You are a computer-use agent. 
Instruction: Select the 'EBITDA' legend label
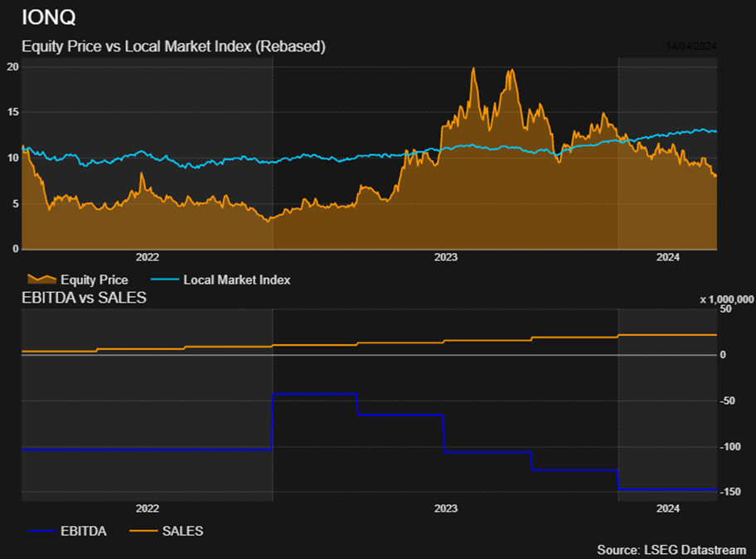[x=84, y=531]
